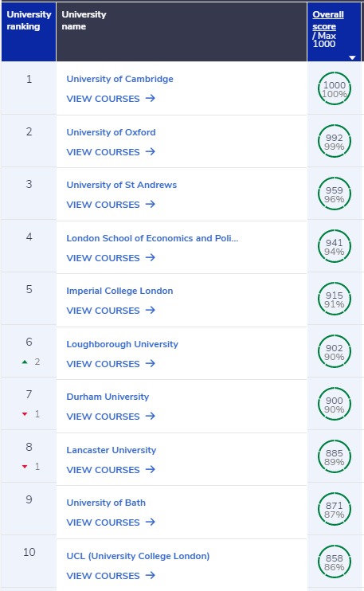Open the Durham University link

tap(108, 397)
